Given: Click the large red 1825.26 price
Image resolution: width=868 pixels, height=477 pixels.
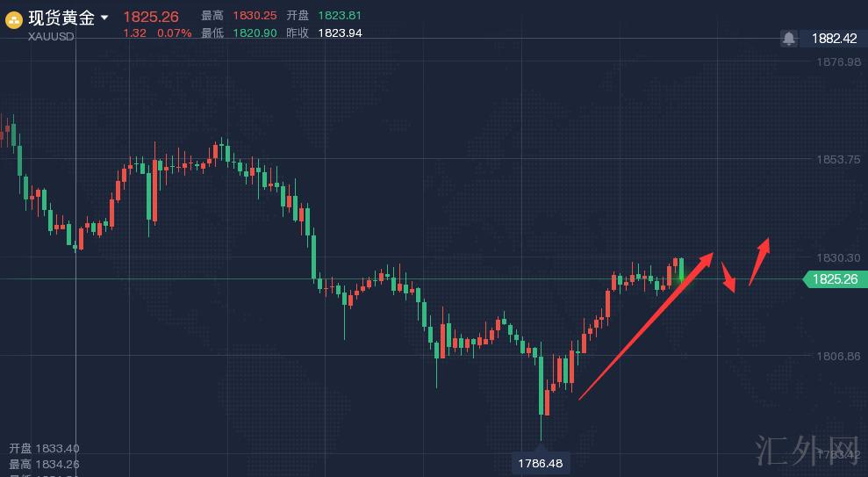Looking at the screenshot, I should pyautogui.click(x=151, y=17).
